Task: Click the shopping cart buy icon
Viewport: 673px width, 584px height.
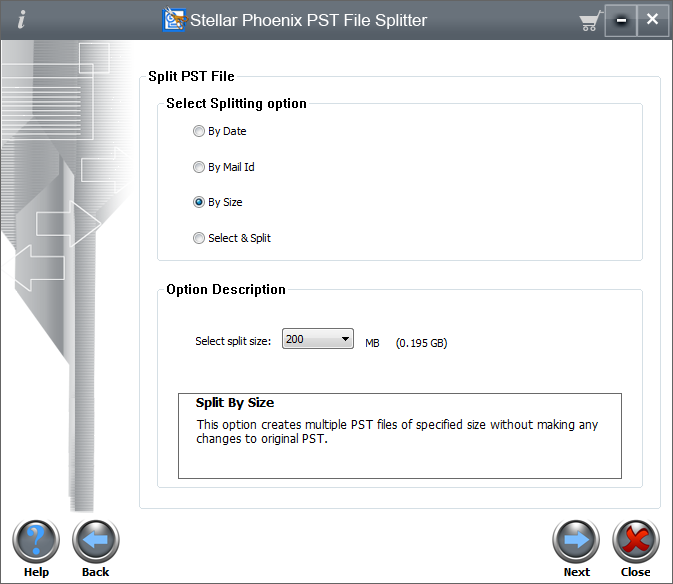Action: click(590, 21)
